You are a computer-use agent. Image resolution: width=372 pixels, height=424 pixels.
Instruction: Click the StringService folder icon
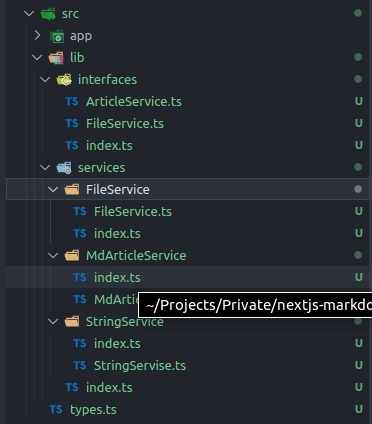[72, 322]
